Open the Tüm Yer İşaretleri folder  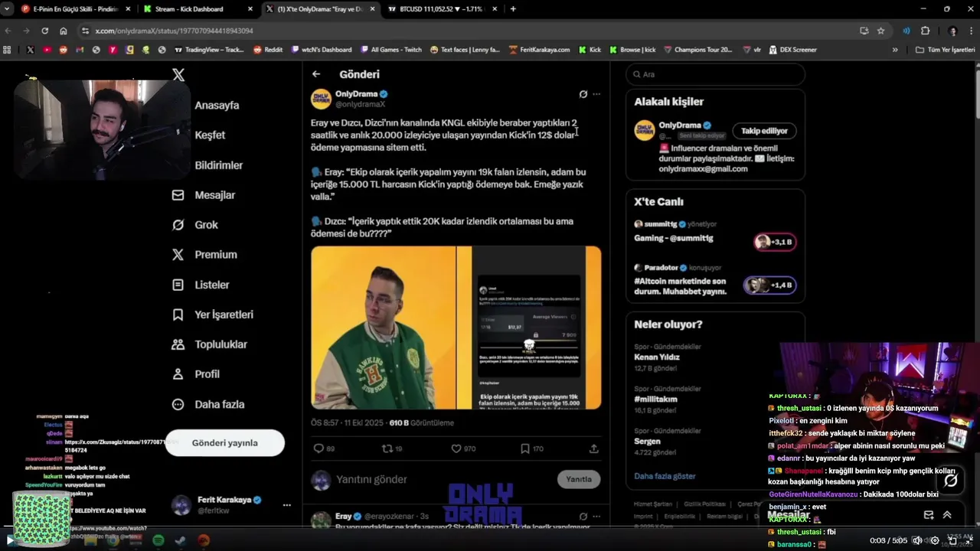[945, 50]
